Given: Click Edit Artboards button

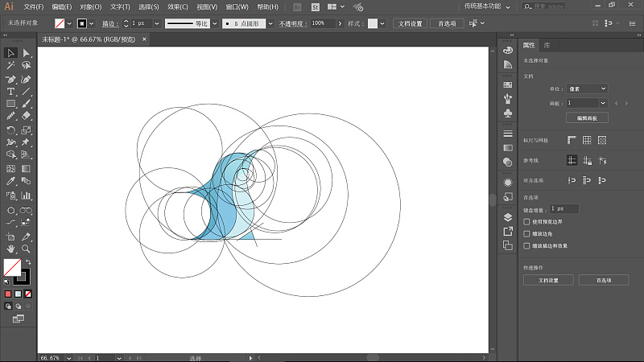Looking at the screenshot, I should 587,118.
